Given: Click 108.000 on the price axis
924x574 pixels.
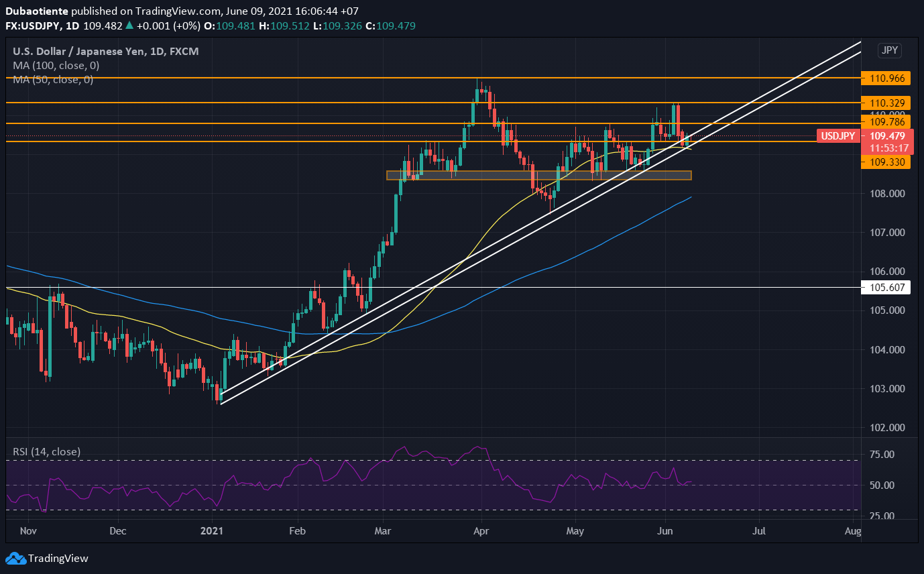Looking at the screenshot, I should pyautogui.click(x=887, y=194).
